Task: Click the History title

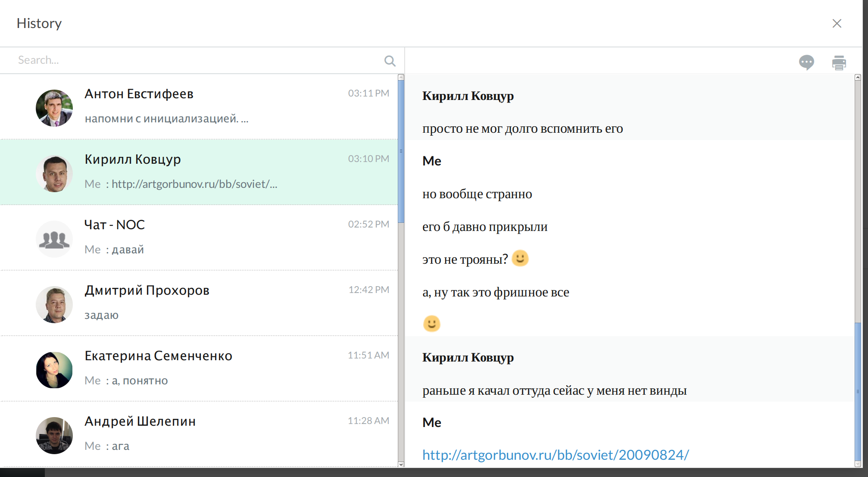Action: tap(39, 23)
